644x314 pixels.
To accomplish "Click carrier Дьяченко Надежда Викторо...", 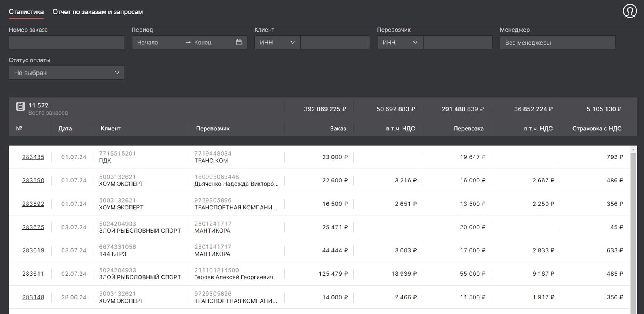I will point(236,184).
